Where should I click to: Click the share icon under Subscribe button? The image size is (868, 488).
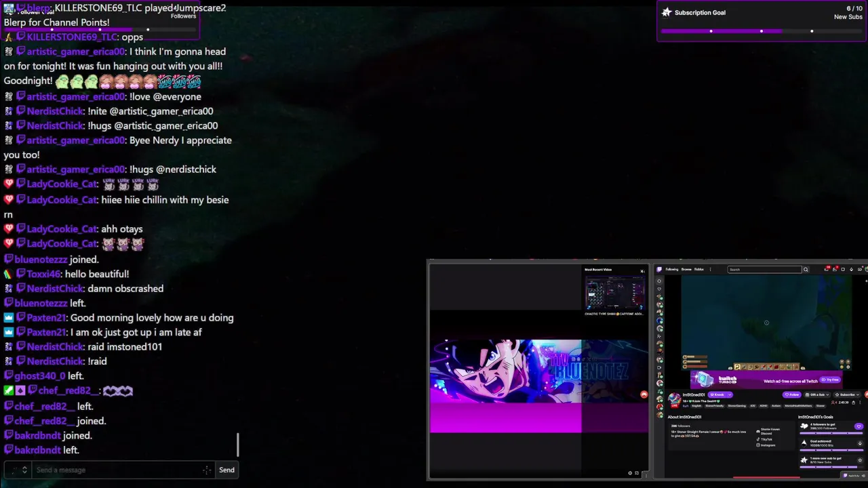853,403
